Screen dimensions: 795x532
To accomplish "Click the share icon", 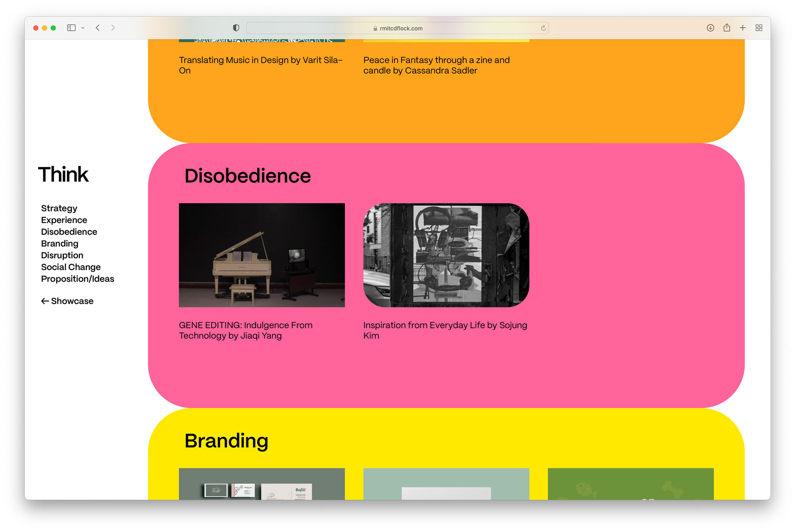I will pyautogui.click(x=727, y=28).
